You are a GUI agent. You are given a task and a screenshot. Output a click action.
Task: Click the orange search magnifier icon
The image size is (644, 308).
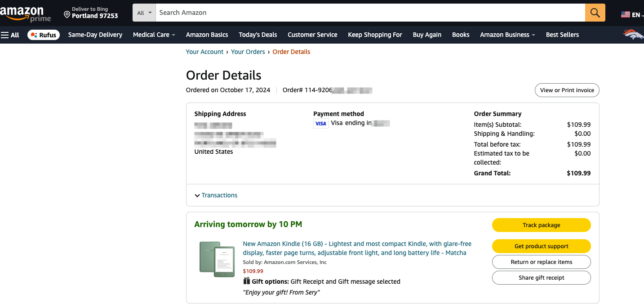coord(595,13)
